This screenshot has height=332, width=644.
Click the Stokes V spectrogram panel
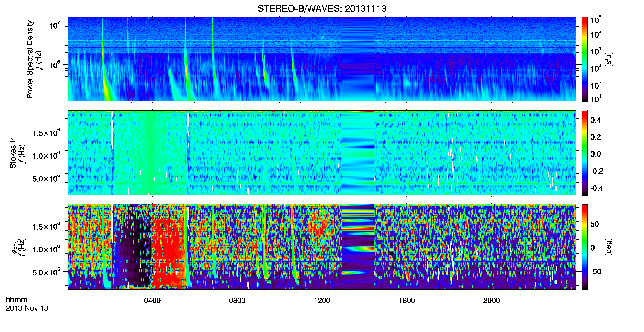pos(322,153)
